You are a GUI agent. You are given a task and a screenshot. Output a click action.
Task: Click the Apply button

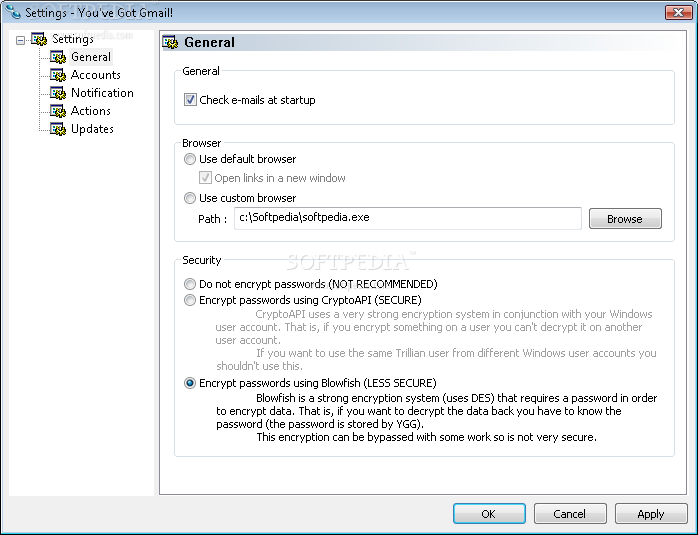(x=651, y=514)
